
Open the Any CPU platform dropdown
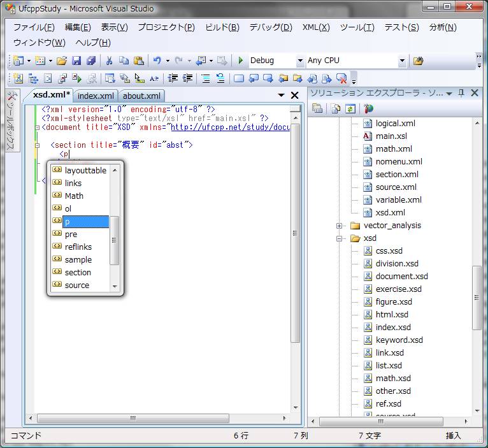point(402,61)
